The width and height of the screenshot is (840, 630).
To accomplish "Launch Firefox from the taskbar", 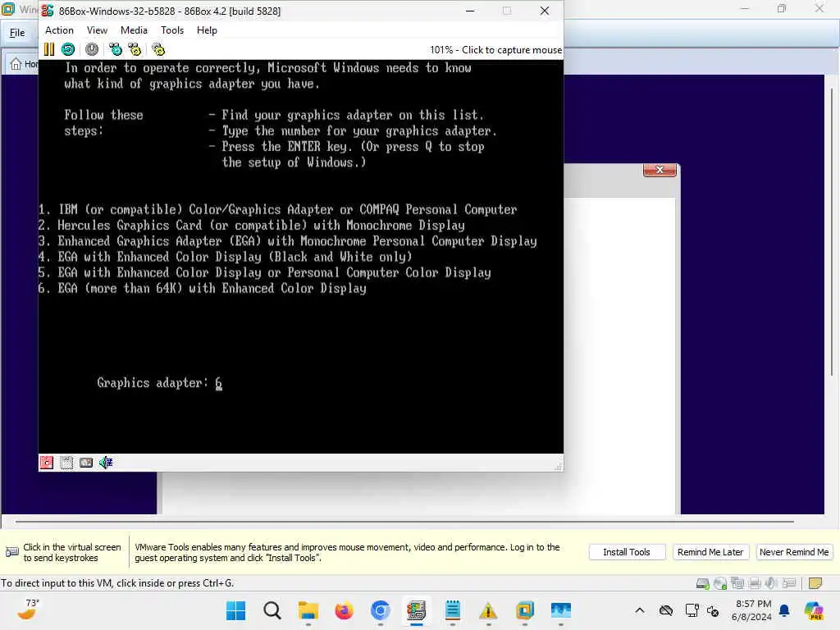I will [x=344, y=610].
